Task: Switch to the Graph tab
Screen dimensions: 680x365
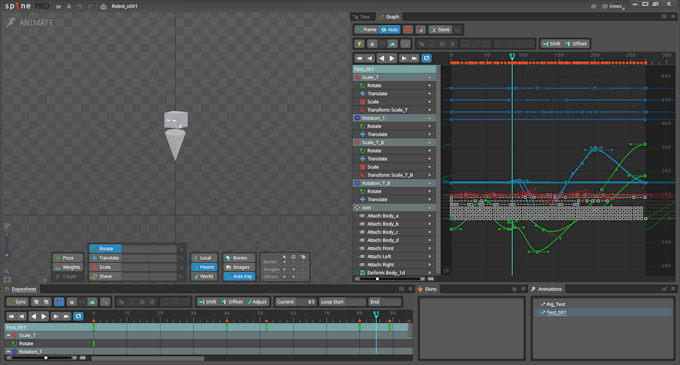Action: tap(389, 17)
